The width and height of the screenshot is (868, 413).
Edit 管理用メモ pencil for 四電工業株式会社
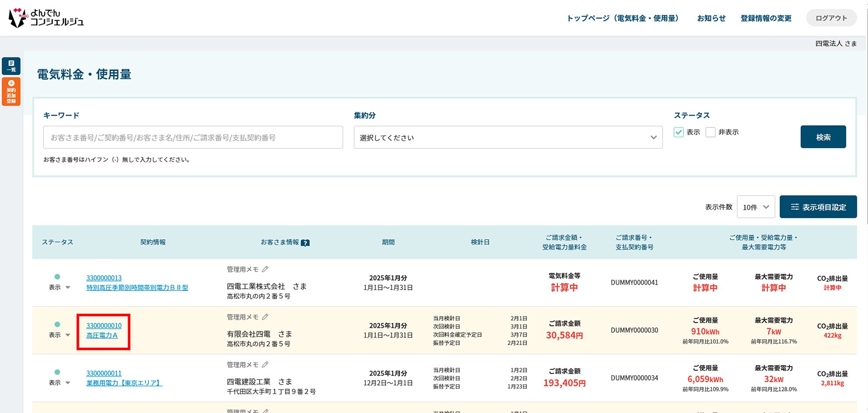coord(265,269)
